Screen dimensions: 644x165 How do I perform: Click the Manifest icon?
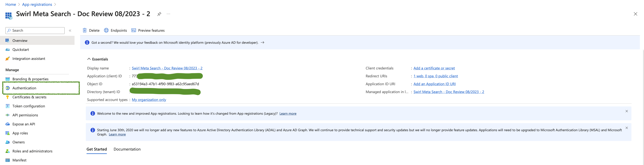(x=8, y=160)
